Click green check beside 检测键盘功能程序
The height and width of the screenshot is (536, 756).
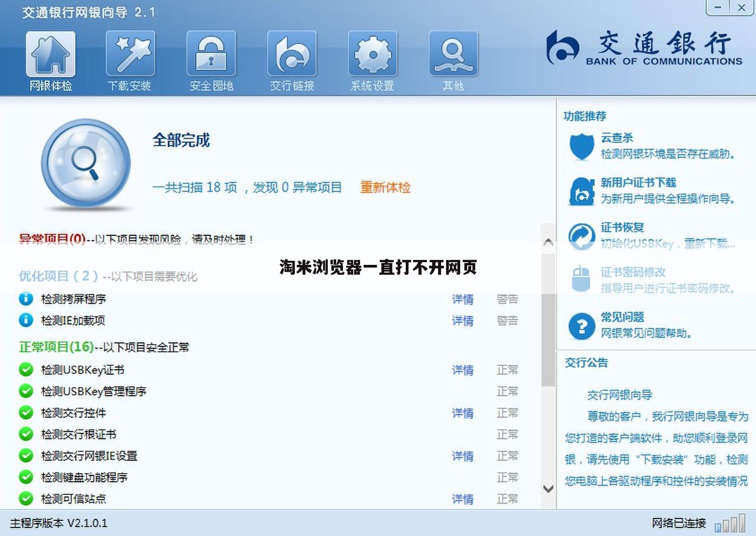click(x=26, y=477)
